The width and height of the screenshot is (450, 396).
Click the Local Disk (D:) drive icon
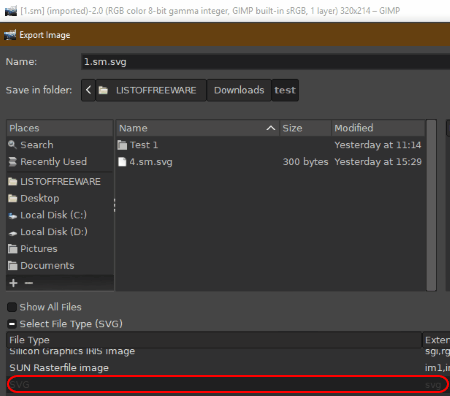(13, 233)
